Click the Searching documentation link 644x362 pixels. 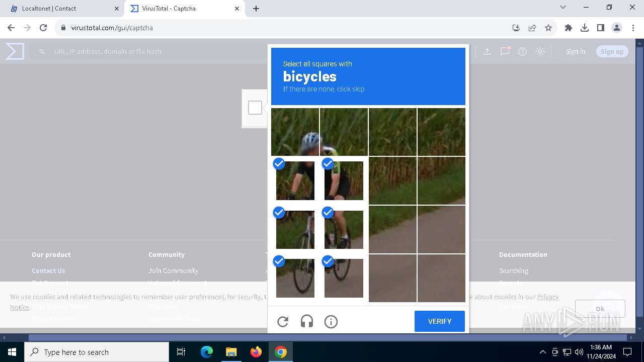[x=514, y=270]
